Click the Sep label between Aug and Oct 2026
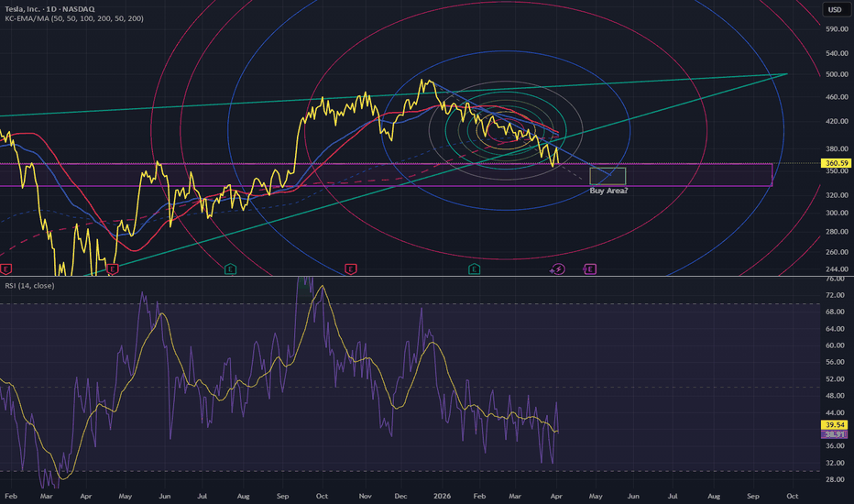This screenshot has height=504, width=854. (x=753, y=497)
